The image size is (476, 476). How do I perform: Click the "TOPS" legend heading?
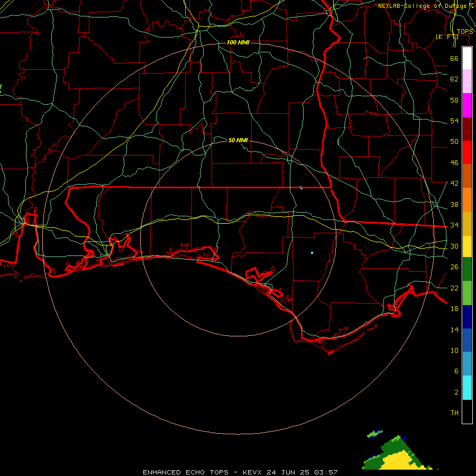tap(465, 32)
